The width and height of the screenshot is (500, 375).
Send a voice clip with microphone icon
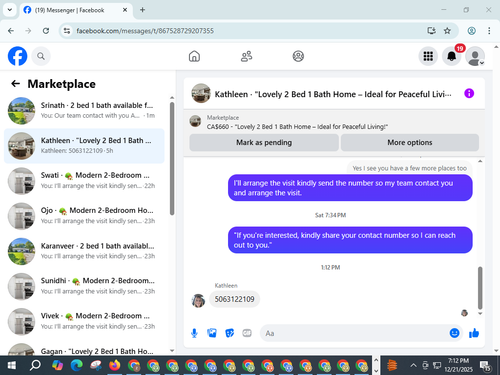point(194,333)
